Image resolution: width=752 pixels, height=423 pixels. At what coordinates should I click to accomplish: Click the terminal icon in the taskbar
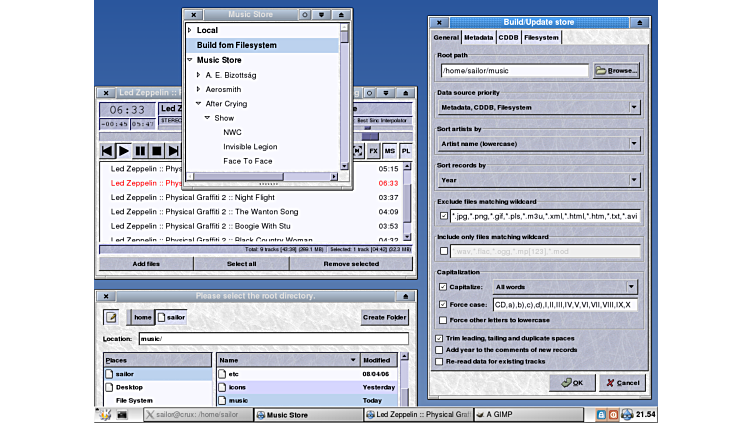pos(123,414)
